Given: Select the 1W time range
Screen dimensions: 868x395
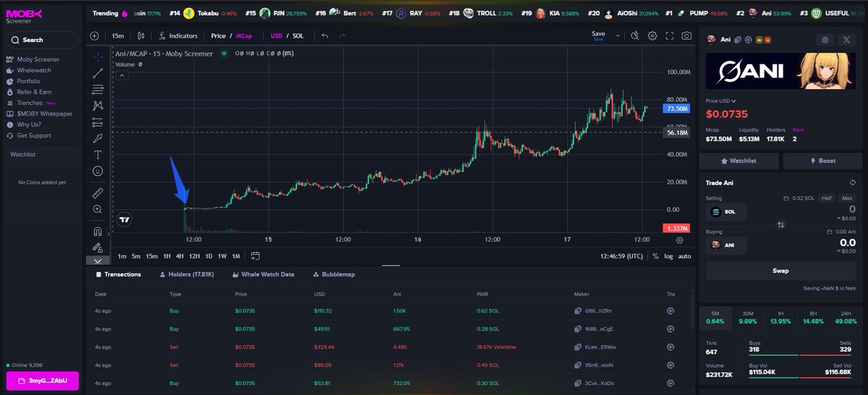Looking at the screenshot, I should tap(222, 256).
